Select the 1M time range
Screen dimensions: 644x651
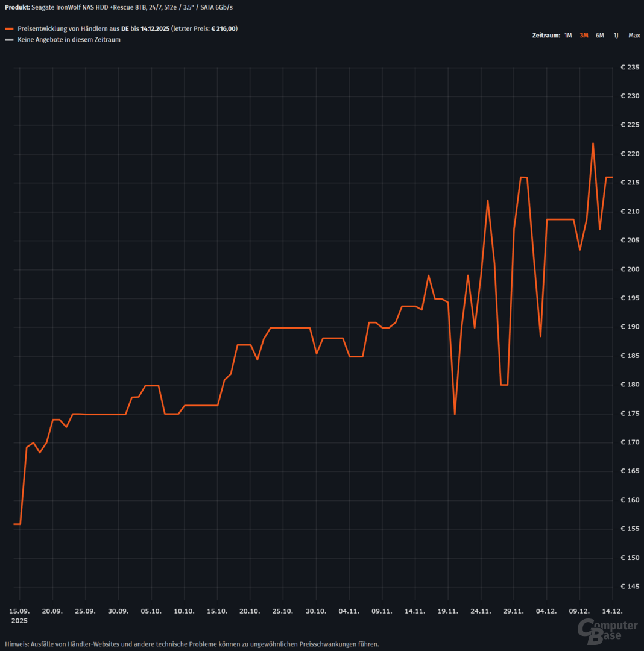click(x=568, y=36)
